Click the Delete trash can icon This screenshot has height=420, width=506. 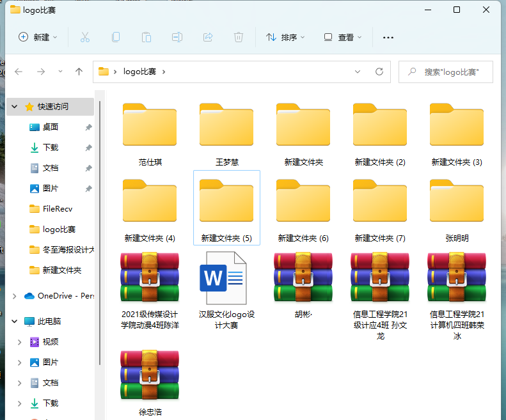pos(239,37)
